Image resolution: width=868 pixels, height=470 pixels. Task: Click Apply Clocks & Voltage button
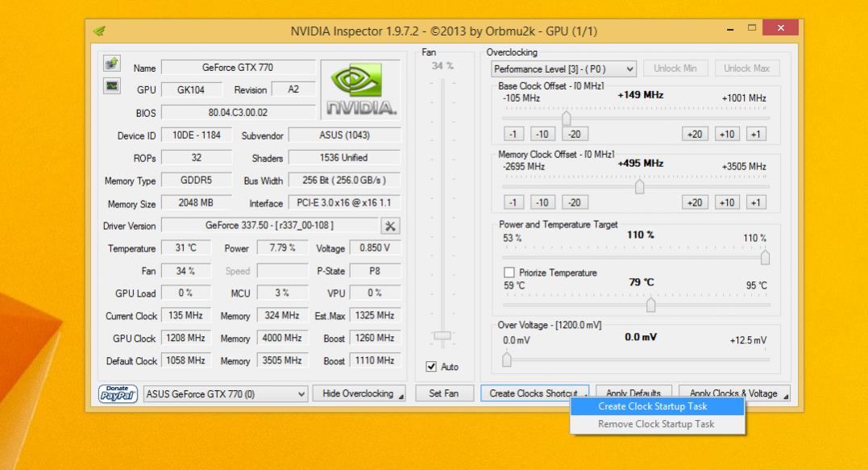point(734,393)
